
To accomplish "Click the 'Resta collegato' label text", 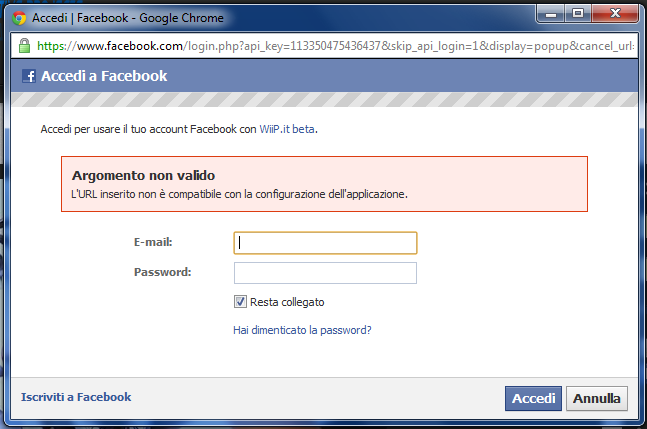I will click(x=287, y=302).
